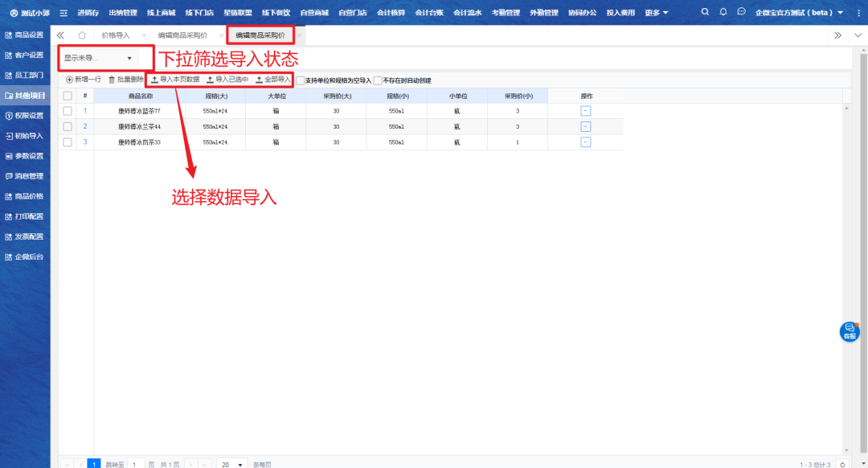Click the 全部导入 button
The image size is (868, 468).
(x=272, y=80)
